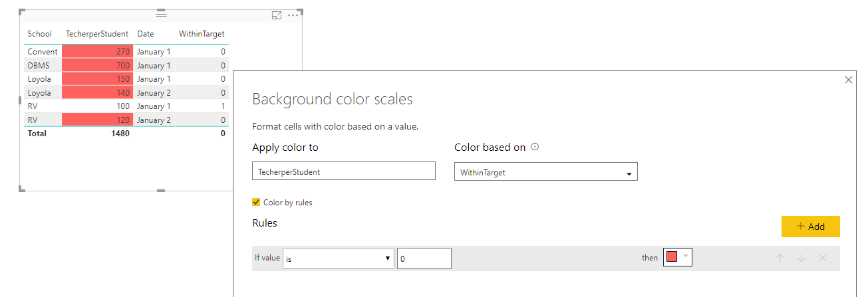The width and height of the screenshot is (868, 297).
Task: Click the 150 value cell
Action: click(97, 79)
